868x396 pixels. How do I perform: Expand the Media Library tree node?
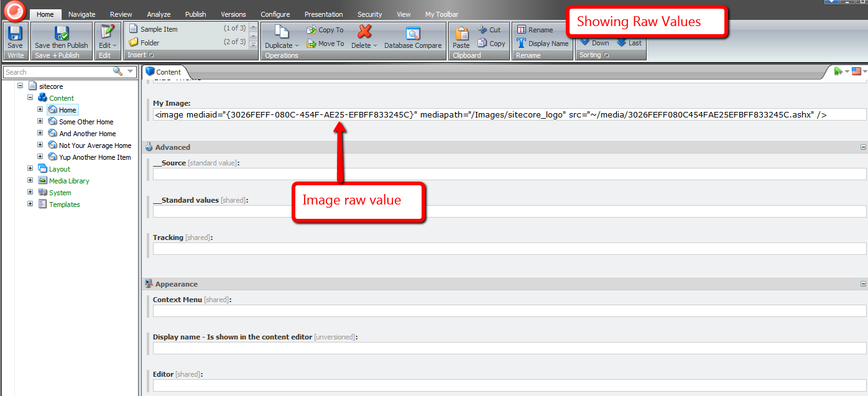30,180
